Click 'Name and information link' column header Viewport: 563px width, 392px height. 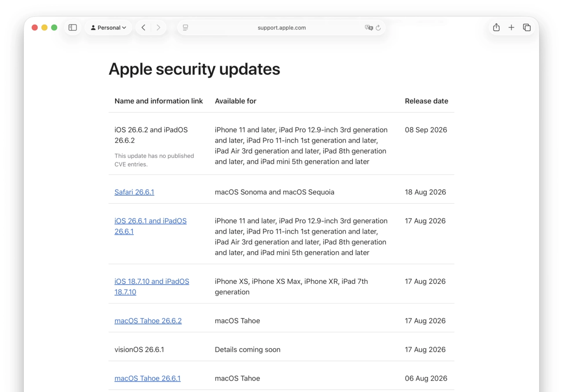158,101
